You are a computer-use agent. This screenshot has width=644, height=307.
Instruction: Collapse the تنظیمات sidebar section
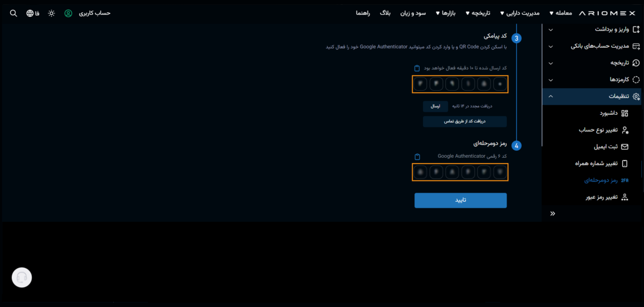click(x=551, y=96)
